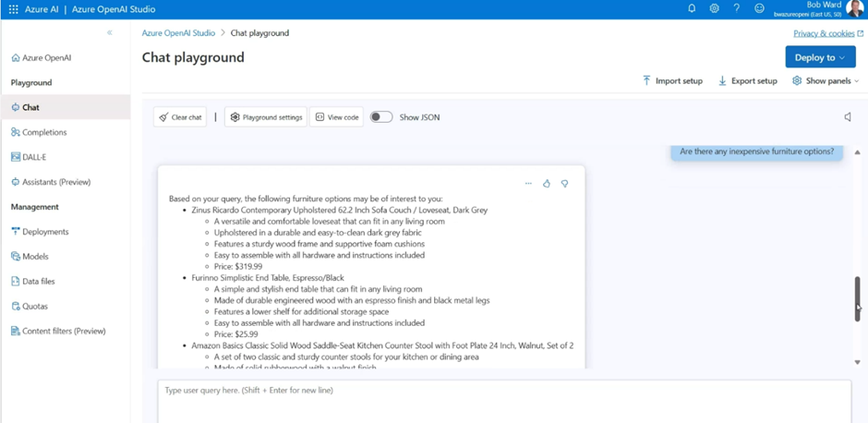Click the 'Price: $319.99' line
868x423 pixels.
[x=238, y=266]
